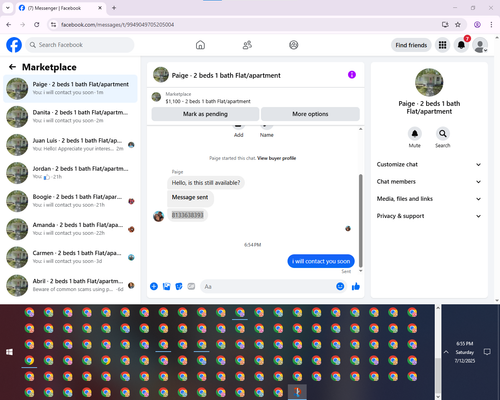Click the i will contact you soon bubble

point(321,261)
